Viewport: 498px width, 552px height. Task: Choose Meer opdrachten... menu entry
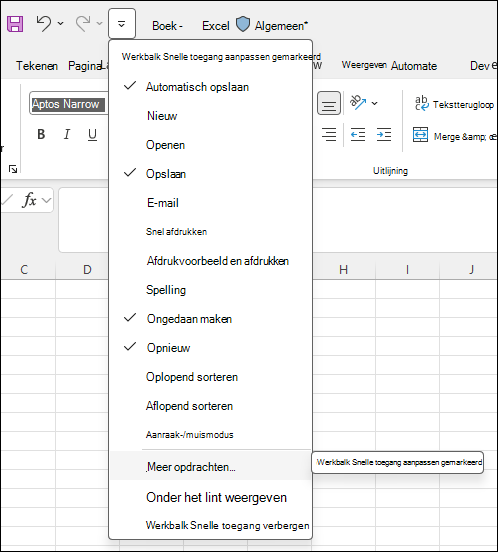[210, 467]
